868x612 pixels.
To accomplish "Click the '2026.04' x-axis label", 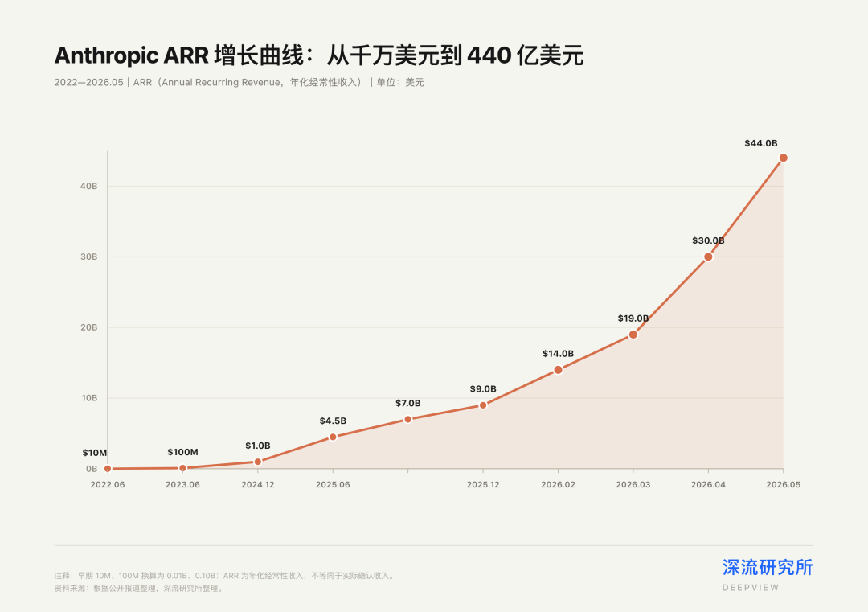I will [x=708, y=485].
